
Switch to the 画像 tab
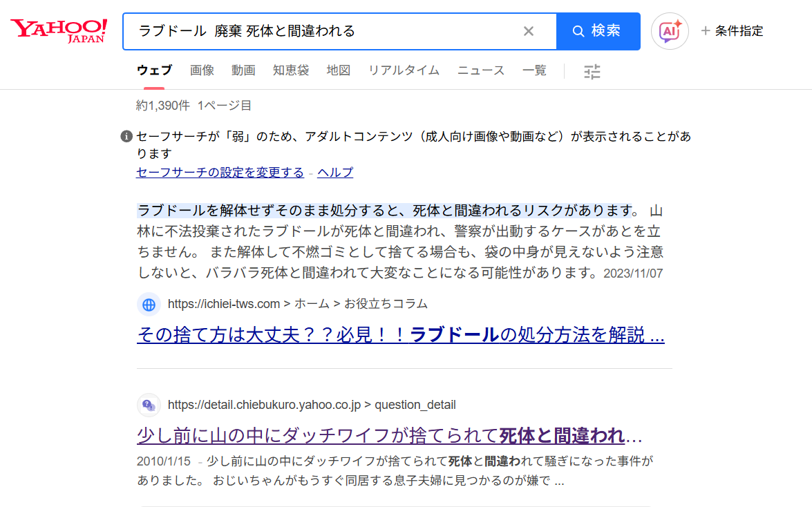tap(202, 70)
